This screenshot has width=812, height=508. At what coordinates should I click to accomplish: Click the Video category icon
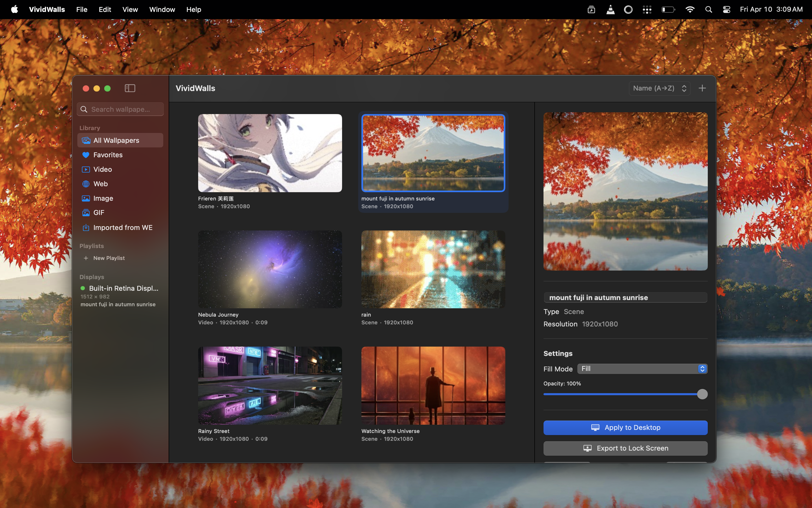86,169
